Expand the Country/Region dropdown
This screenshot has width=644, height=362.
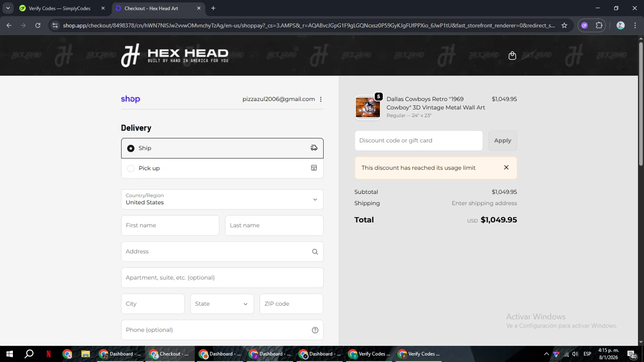click(222, 199)
